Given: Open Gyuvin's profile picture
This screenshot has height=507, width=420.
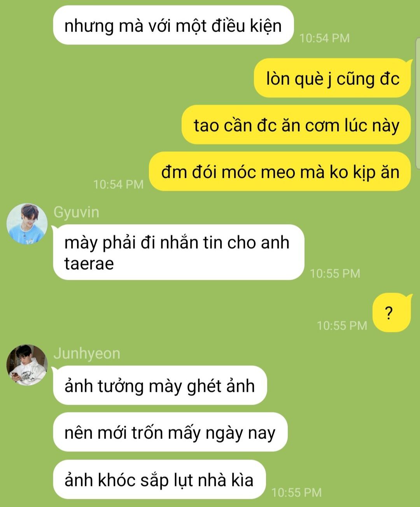Looking at the screenshot, I should click(27, 224).
